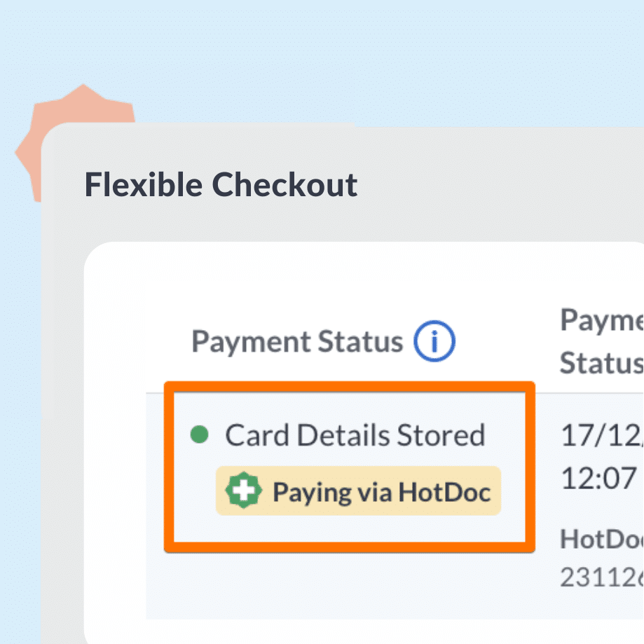Click the Card Details Stored status text
Image resolution: width=644 pixels, height=644 pixels.
tap(355, 435)
